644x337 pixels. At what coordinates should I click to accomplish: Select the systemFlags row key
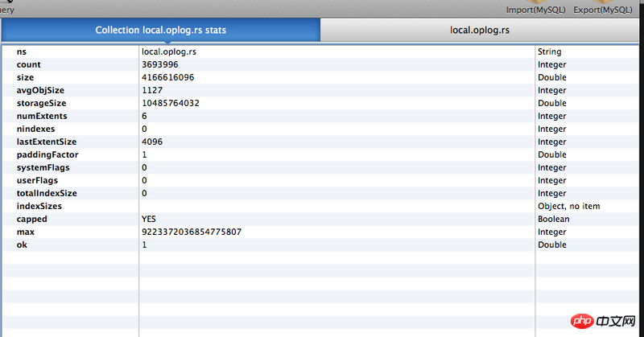click(x=43, y=167)
